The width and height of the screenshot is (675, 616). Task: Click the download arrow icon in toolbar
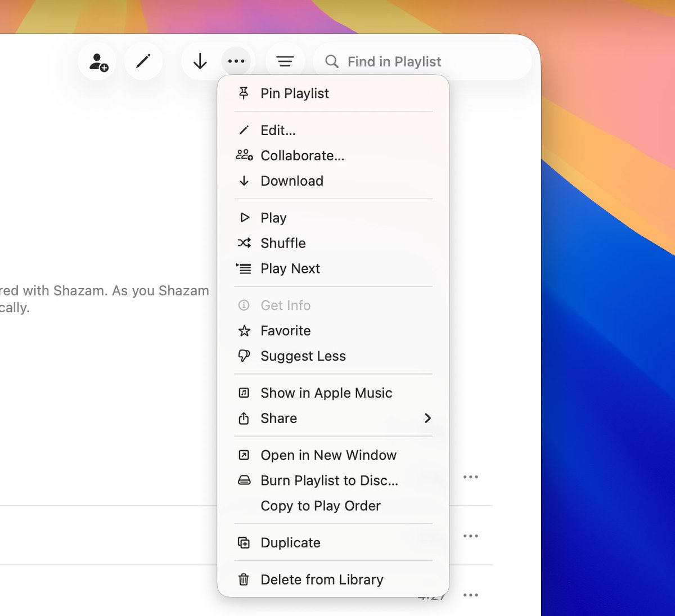(200, 61)
